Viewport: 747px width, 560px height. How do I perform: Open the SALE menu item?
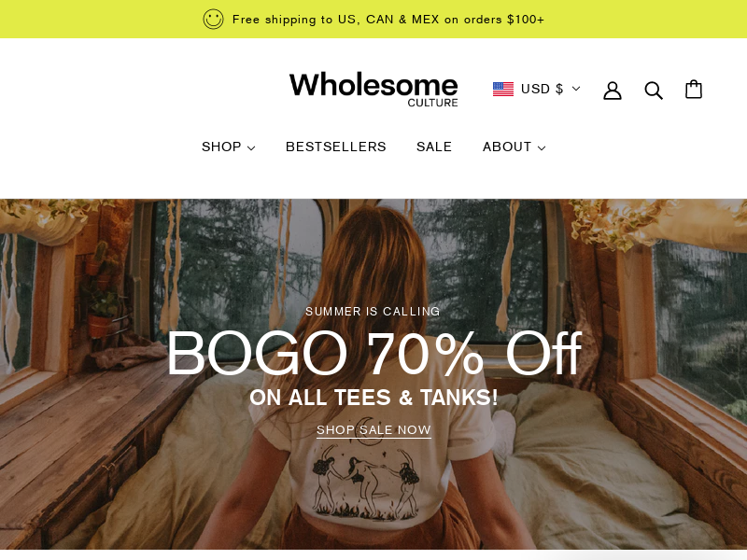434,147
